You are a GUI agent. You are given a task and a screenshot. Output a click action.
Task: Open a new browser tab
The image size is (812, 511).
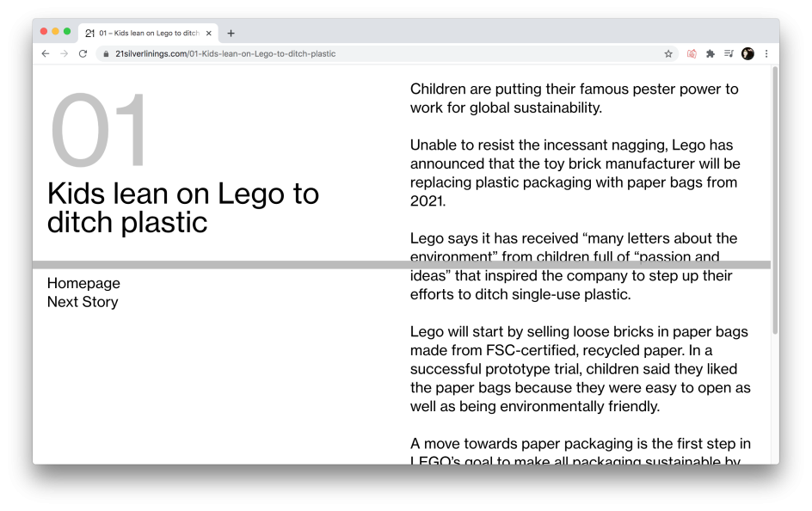tap(231, 34)
